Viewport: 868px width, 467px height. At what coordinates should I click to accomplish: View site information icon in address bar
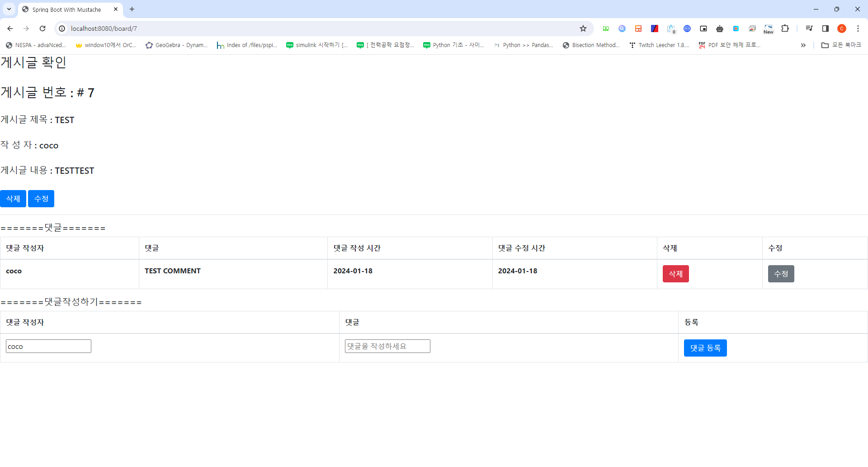pyautogui.click(x=62, y=29)
